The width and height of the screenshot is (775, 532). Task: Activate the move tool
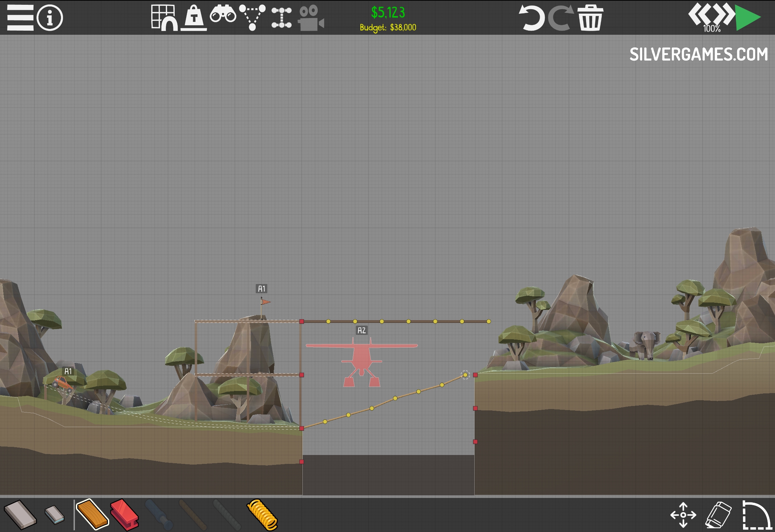pyautogui.click(x=683, y=515)
